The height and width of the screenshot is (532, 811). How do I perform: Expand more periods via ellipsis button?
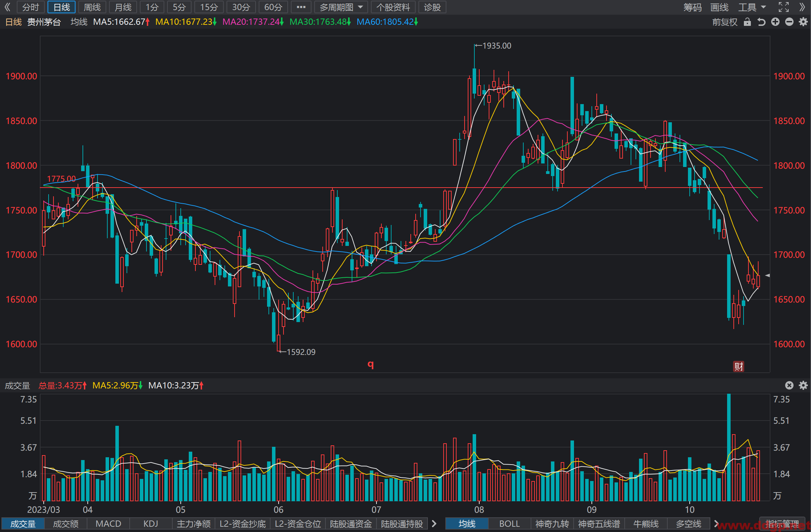pyautogui.click(x=301, y=7)
